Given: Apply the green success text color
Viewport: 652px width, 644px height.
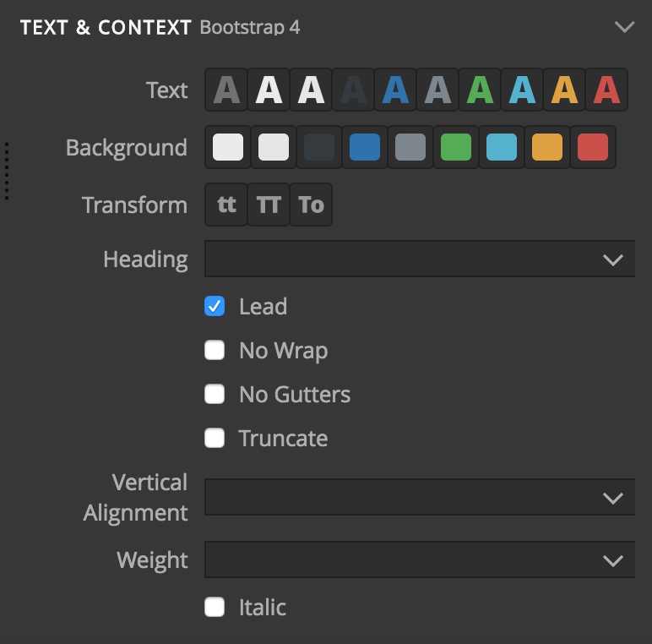Looking at the screenshot, I should point(480,90).
